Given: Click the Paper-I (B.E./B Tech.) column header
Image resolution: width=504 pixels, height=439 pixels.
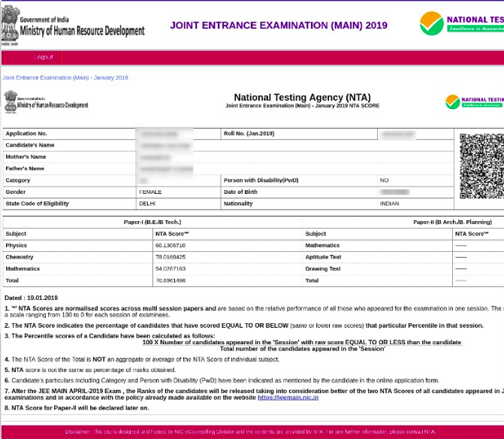Looking at the screenshot, I should (x=152, y=222).
